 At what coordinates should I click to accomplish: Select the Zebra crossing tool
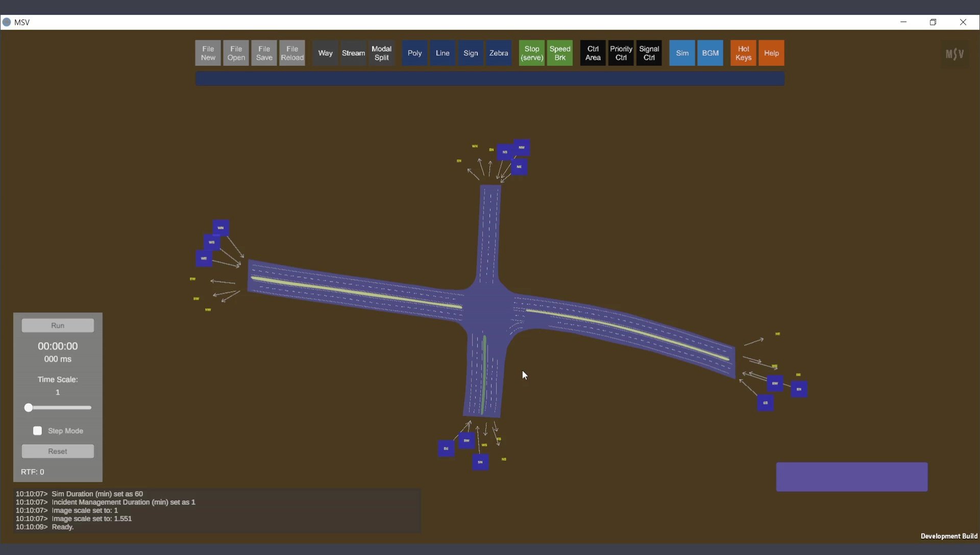(499, 53)
